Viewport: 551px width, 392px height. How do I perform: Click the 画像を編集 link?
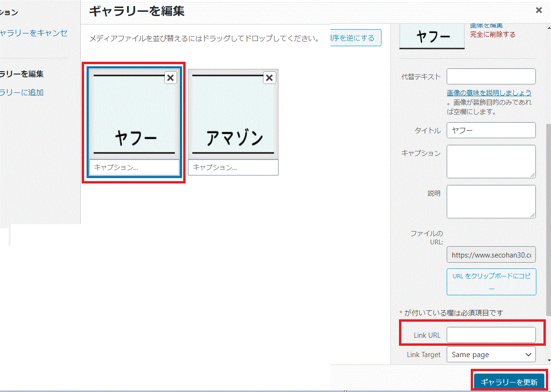[x=486, y=25]
